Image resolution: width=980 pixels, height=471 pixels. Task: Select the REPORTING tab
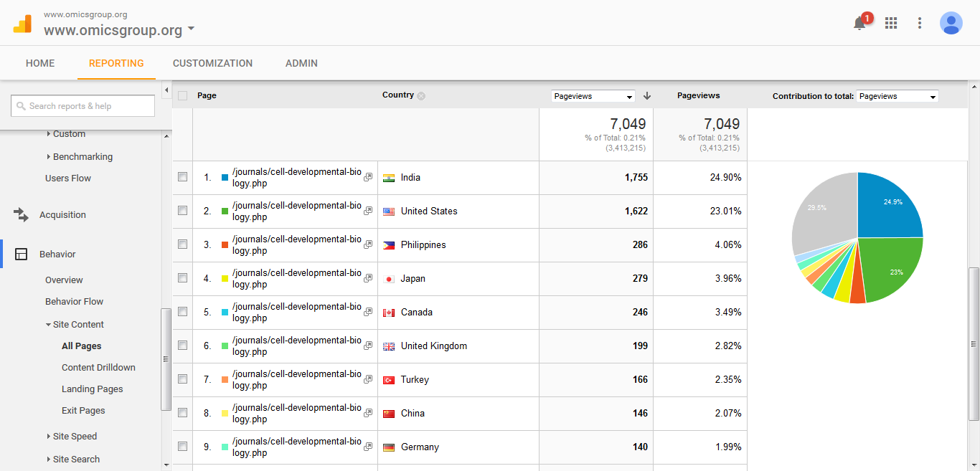click(x=116, y=63)
